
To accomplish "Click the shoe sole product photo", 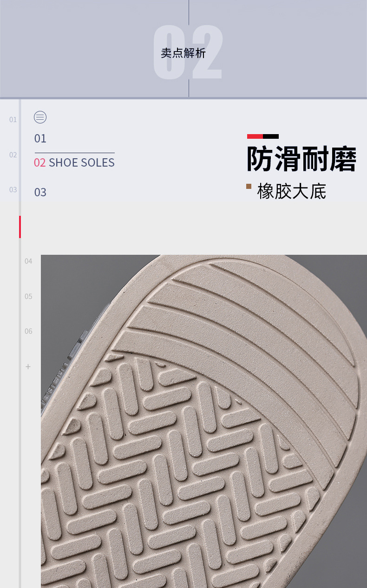I will pos(204,421).
